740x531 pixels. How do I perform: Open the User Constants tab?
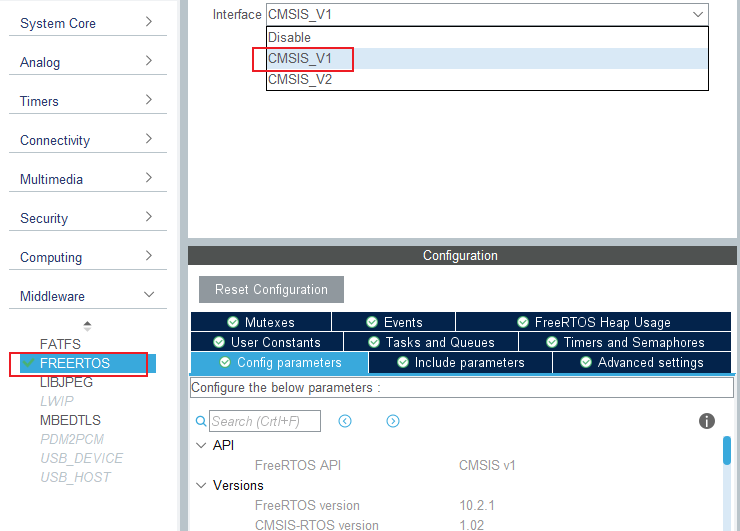(x=267, y=342)
